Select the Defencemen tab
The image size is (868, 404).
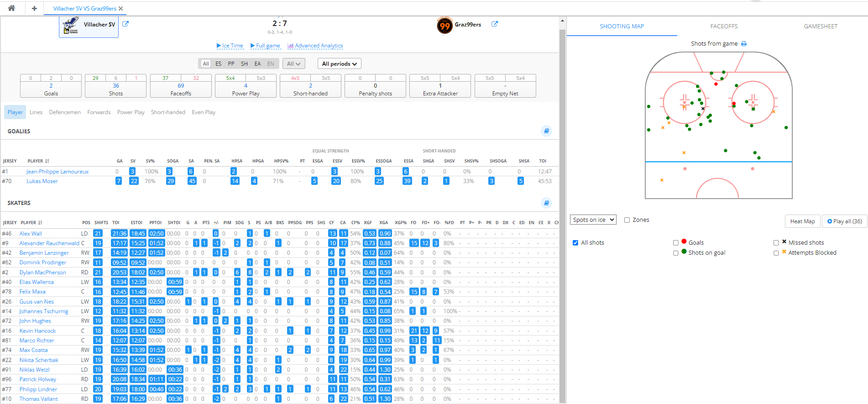pos(65,112)
